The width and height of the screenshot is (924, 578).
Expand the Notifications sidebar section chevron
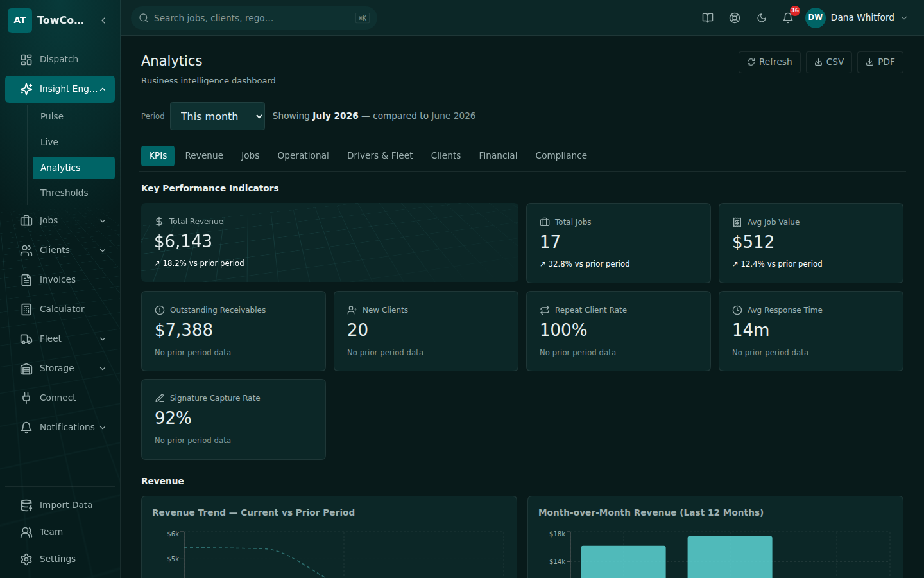103,428
